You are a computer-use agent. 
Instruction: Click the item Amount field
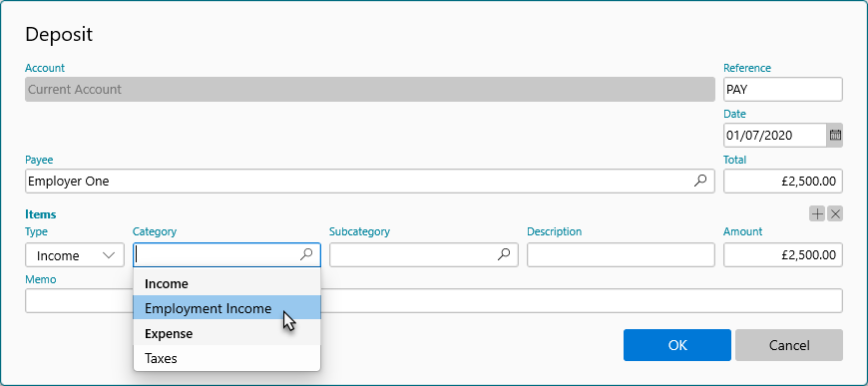[783, 254]
